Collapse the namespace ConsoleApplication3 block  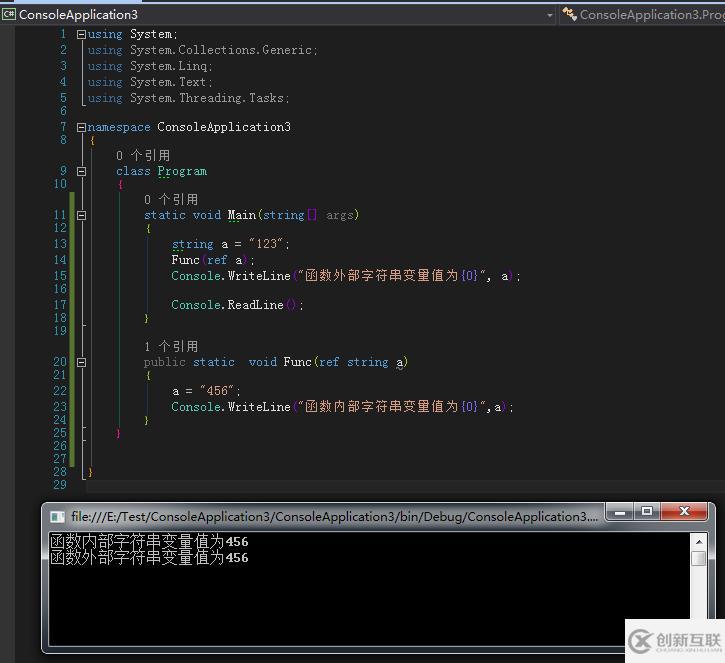[x=81, y=127]
